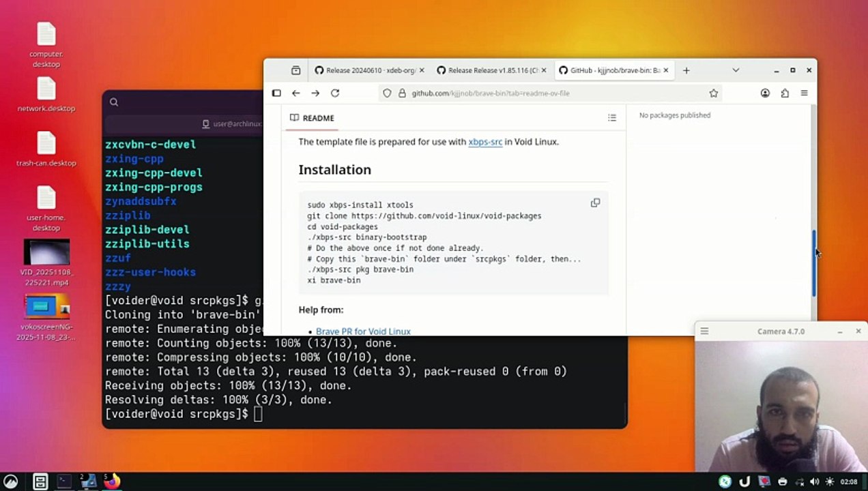
Task: Close the Camera 4.7.0 window
Action: [858, 331]
